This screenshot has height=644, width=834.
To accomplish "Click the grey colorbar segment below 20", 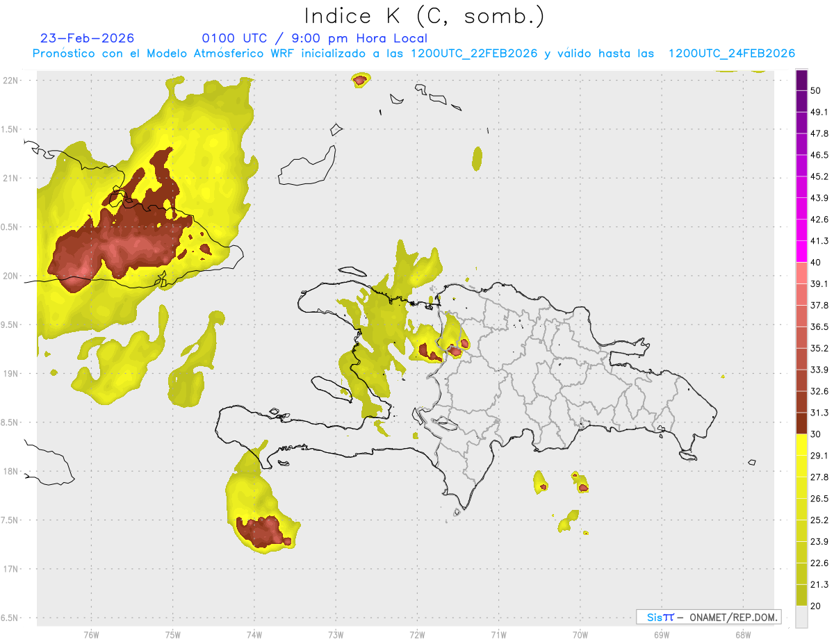I will pos(801,616).
